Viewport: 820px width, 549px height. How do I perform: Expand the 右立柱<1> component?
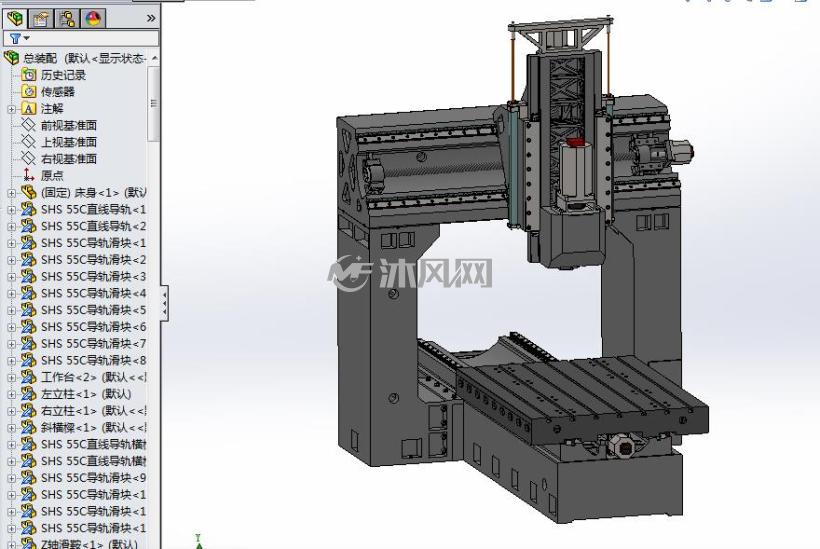(x=12, y=411)
